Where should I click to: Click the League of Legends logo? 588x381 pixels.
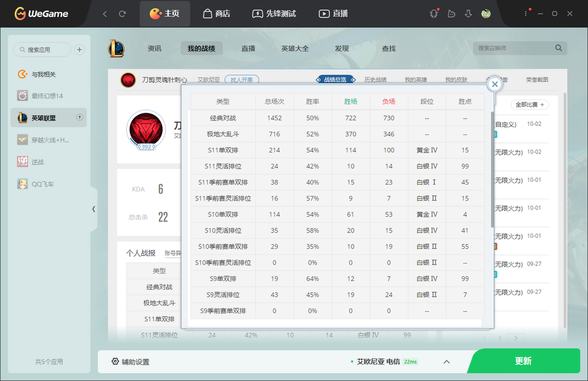pyautogui.click(x=117, y=48)
